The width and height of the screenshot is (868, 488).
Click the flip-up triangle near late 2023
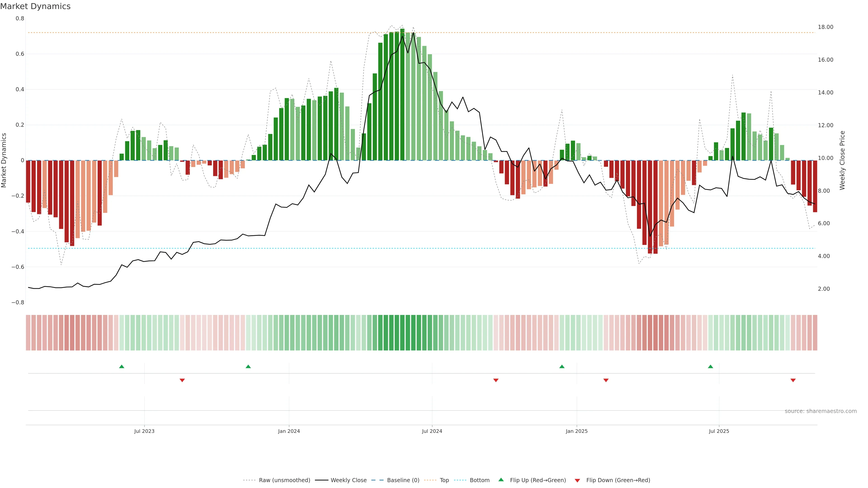pyautogui.click(x=248, y=366)
